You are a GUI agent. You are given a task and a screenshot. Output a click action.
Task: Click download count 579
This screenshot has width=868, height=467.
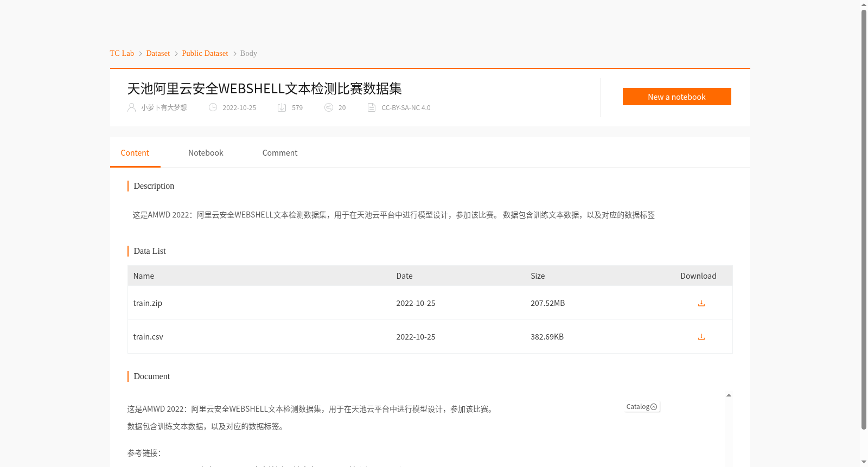297,107
